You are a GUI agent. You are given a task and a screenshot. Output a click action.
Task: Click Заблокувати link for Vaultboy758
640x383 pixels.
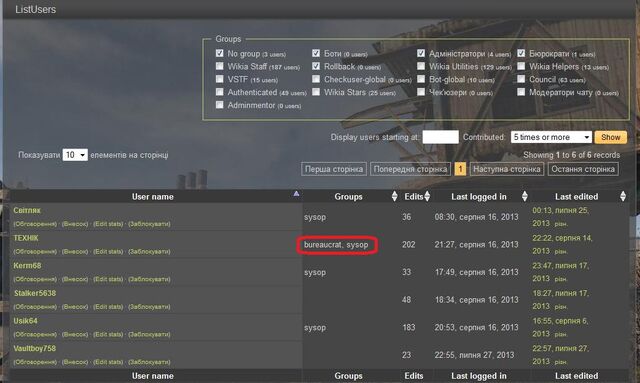[149, 362]
